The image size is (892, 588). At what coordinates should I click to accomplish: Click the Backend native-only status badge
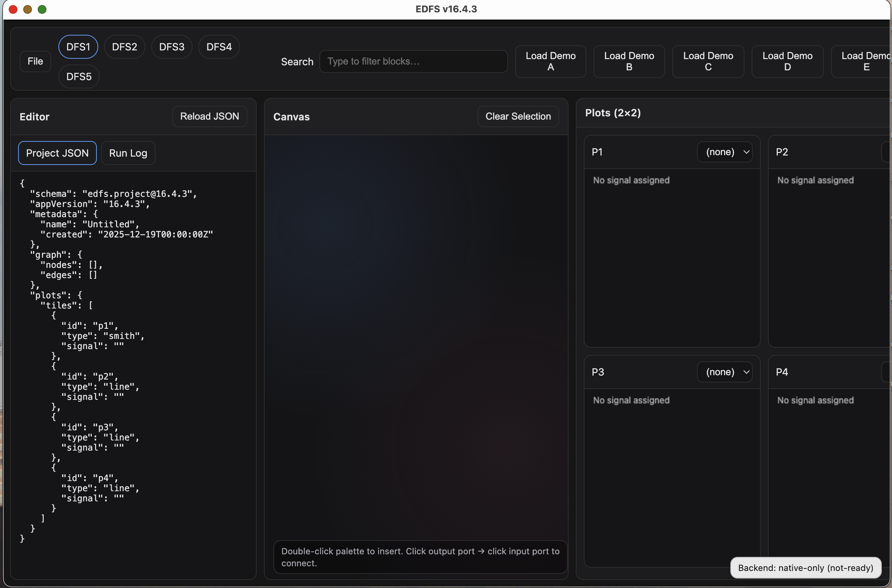tap(805, 568)
